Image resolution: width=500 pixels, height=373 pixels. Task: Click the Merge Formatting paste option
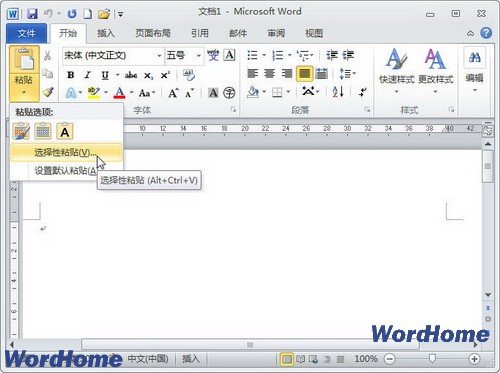pyautogui.click(x=43, y=131)
